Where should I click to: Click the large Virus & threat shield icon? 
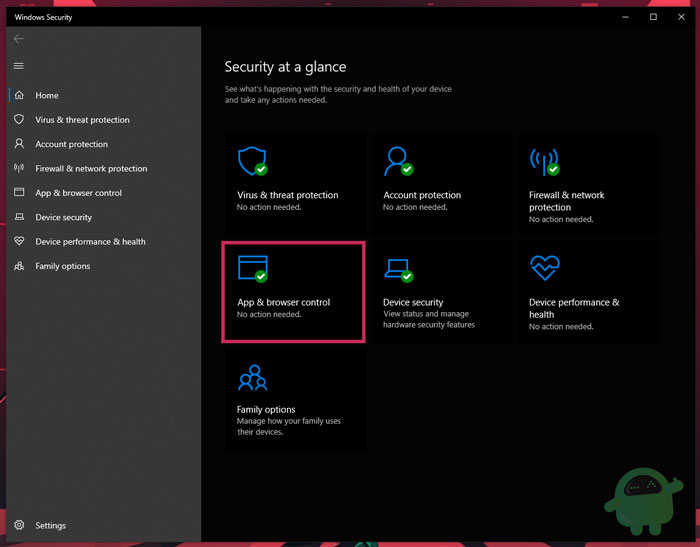[x=253, y=161]
